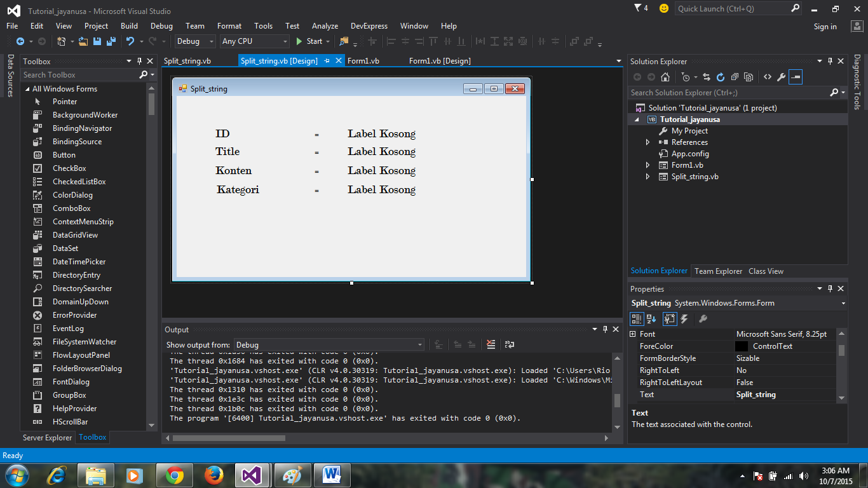Pin the Solution Explorer panel

click(x=831, y=61)
